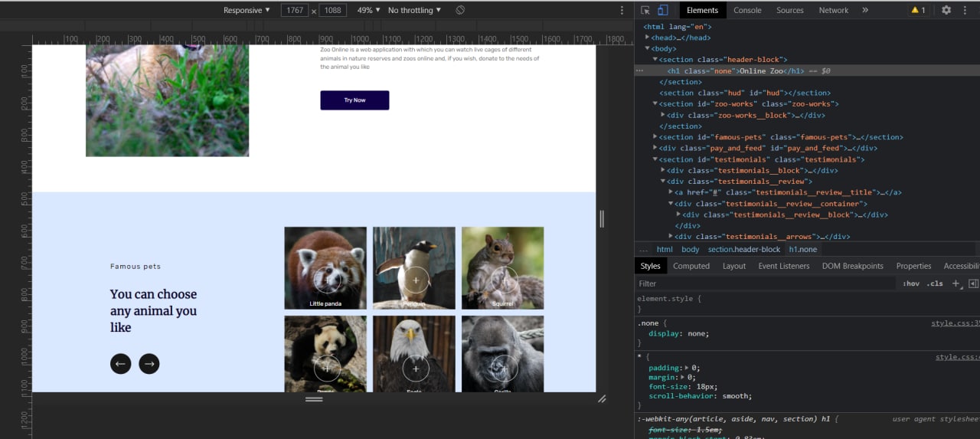Click the new style rule plus icon

[x=955, y=283]
